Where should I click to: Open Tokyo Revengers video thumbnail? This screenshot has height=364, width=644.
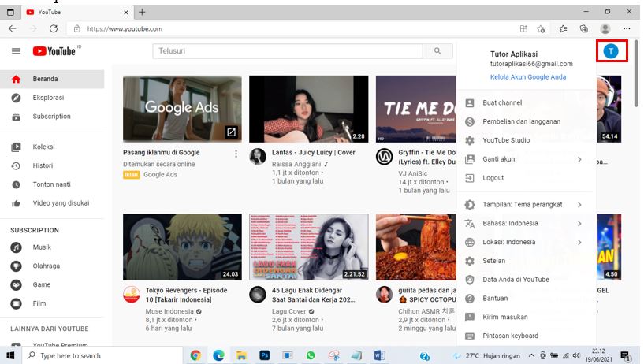pos(182,247)
